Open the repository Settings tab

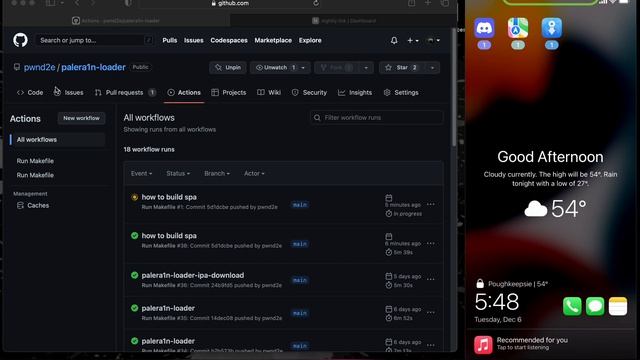tap(401, 93)
